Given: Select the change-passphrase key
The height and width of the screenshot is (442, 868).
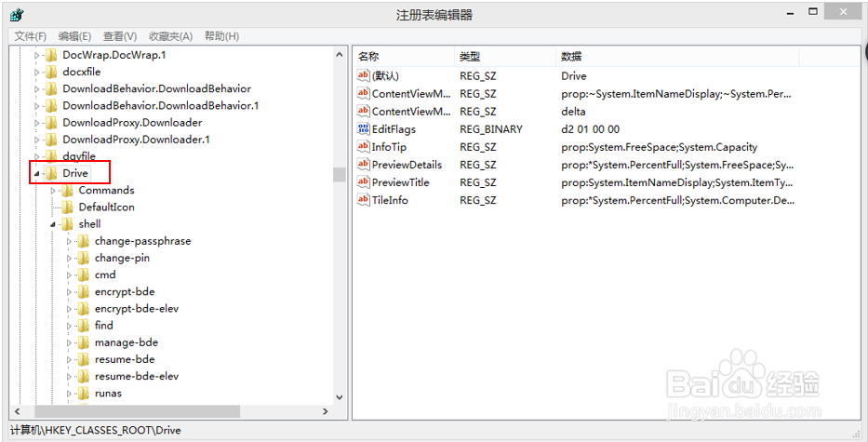Looking at the screenshot, I should click(x=143, y=241).
